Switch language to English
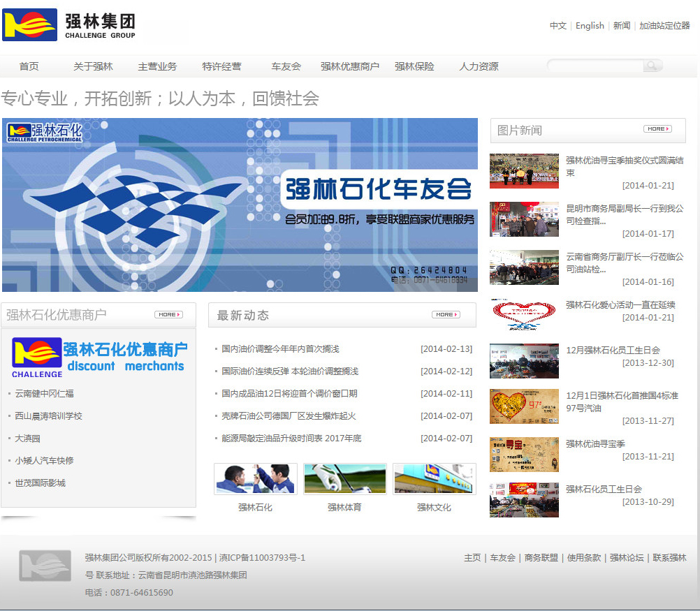 pyautogui.click(x=590, y=26)
